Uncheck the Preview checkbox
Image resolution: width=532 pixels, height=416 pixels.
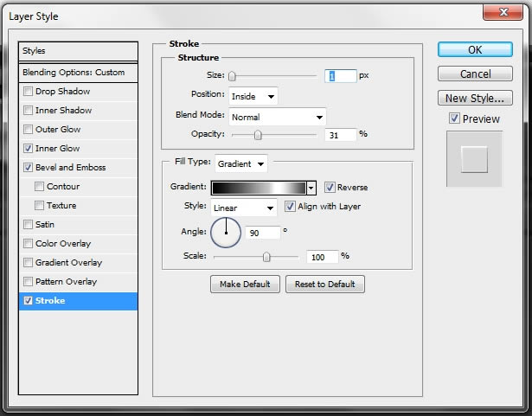coord(454,118)
